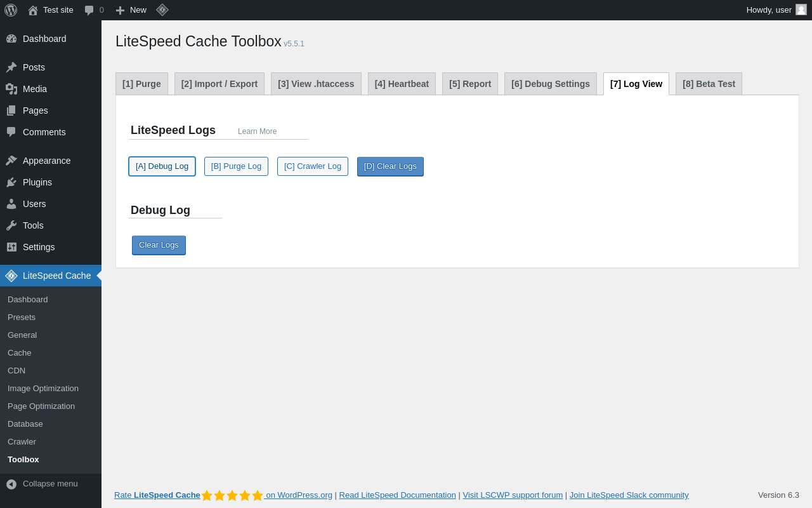
Task: Click the [D] Clear Logs button
Action: (390, 166)
